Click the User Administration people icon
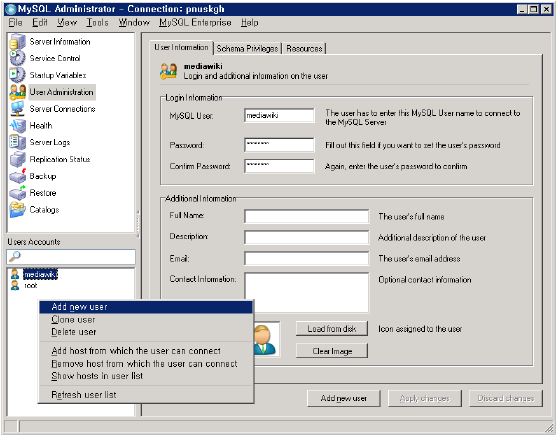 pos(17,92)
